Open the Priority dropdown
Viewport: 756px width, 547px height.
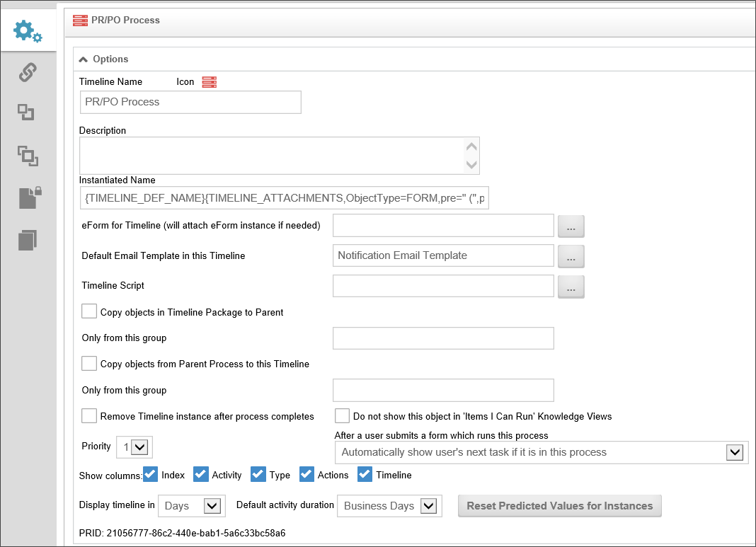click(x=134, y=447)
